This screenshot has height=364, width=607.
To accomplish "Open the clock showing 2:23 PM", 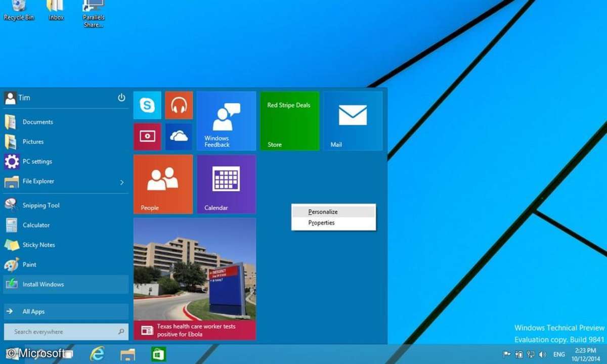I will tap(585, 354).
